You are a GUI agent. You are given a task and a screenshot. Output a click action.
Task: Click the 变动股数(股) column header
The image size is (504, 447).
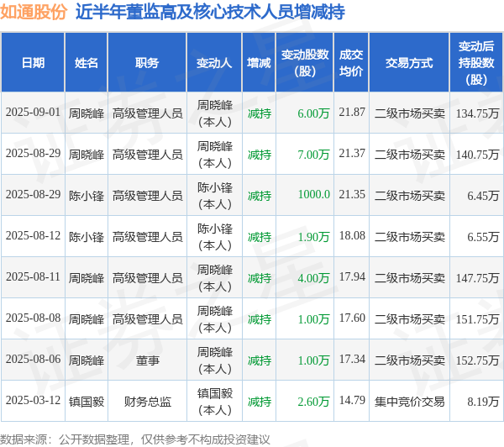304,63
